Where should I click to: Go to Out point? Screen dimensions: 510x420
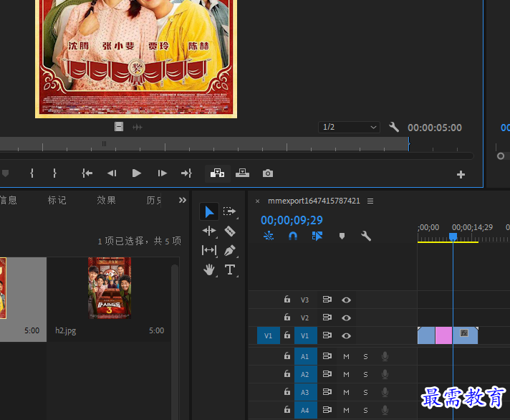(186, 173)
